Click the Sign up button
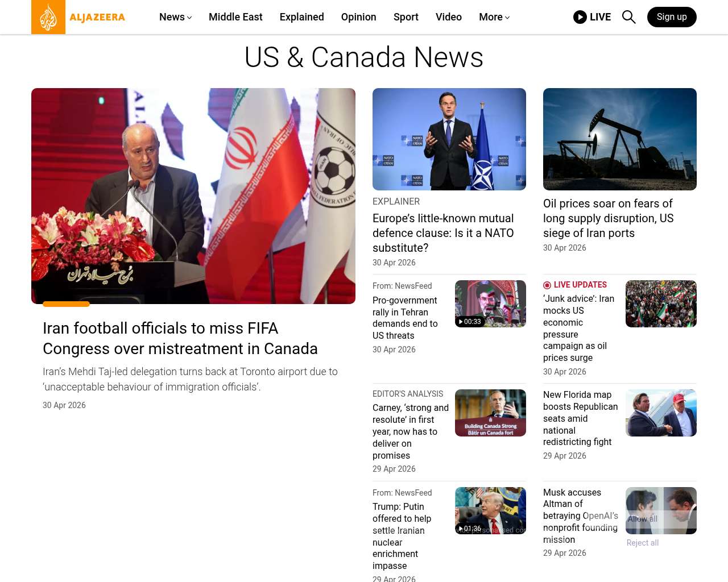 672,17
